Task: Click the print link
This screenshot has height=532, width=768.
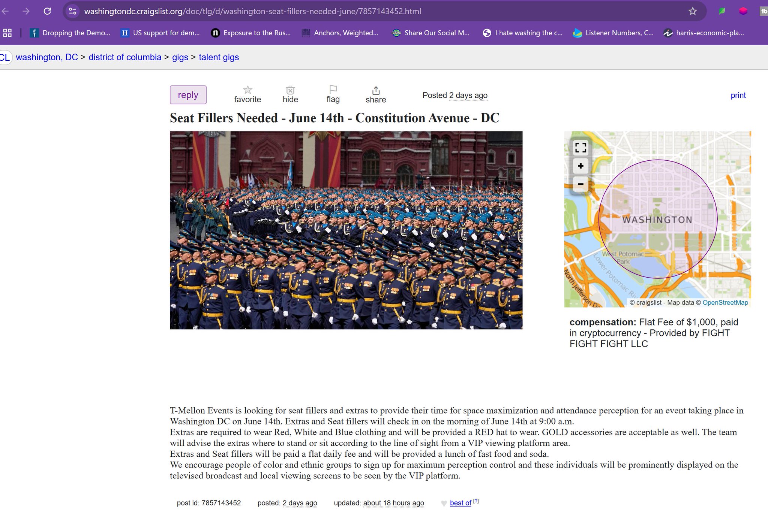Action: 738,95
